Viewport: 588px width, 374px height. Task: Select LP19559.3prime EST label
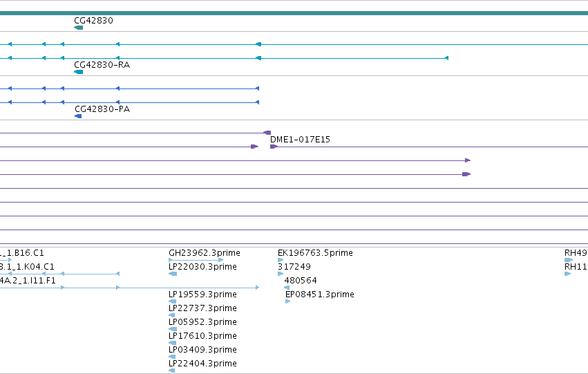(x=203, y=294)
